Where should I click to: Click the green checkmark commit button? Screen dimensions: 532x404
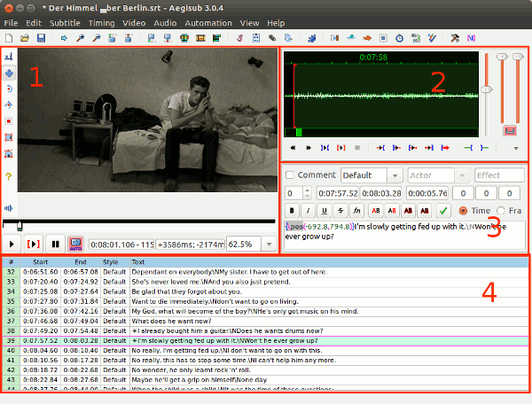click(x=442, y=211)
